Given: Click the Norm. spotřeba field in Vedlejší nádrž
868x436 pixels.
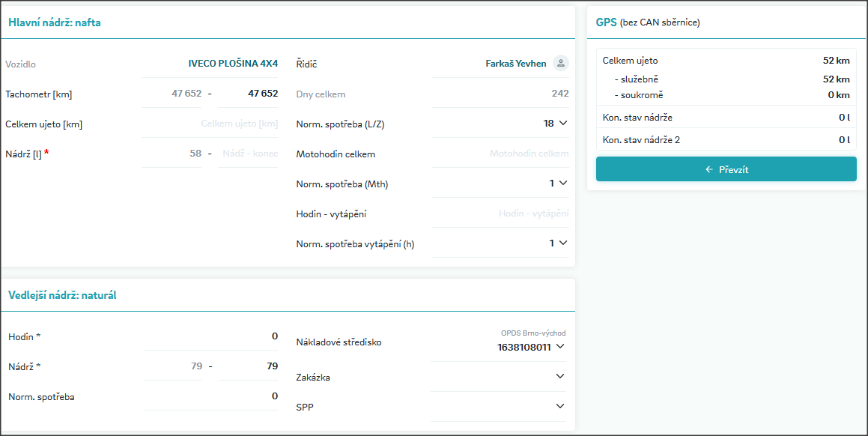Looking at the screenshot, I should click(x=210, y=396).
